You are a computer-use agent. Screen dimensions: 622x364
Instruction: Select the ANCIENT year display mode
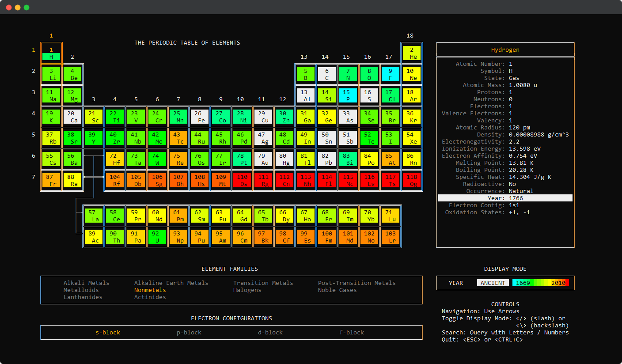pos(493,283)
